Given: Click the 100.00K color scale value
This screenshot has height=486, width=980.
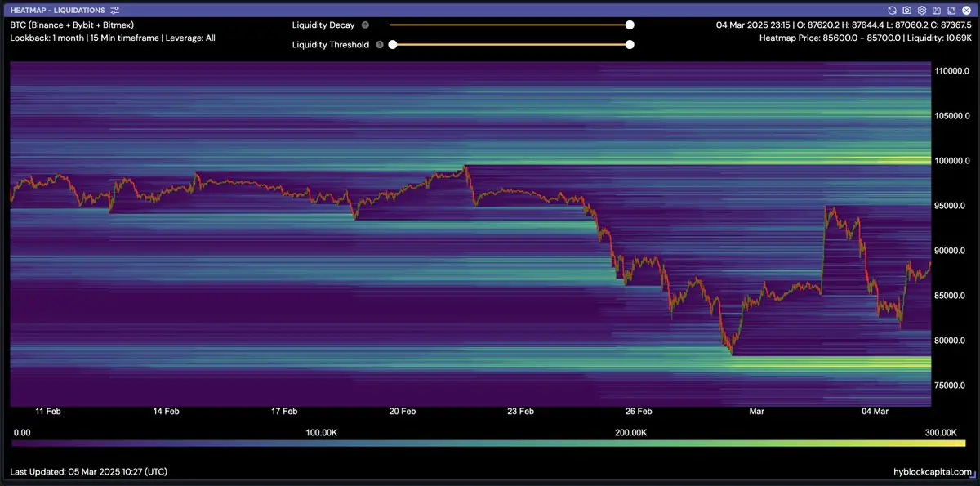Looking at the screenshot, I should [x=321, y=432].
